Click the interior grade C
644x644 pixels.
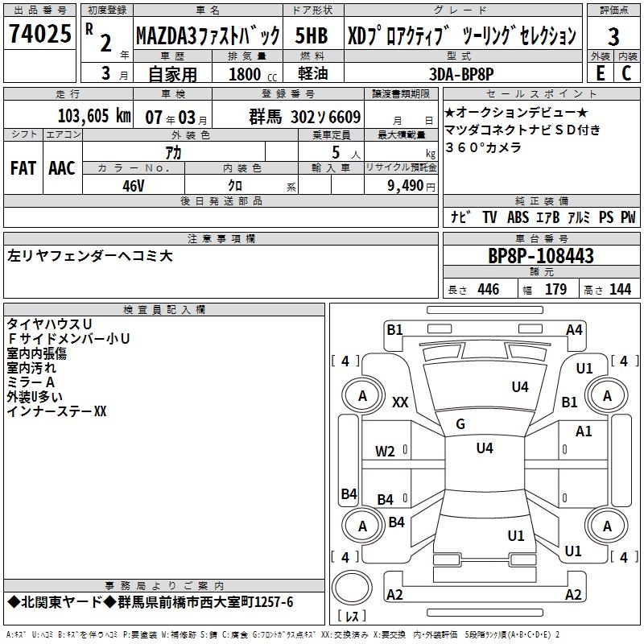point(626,73)
